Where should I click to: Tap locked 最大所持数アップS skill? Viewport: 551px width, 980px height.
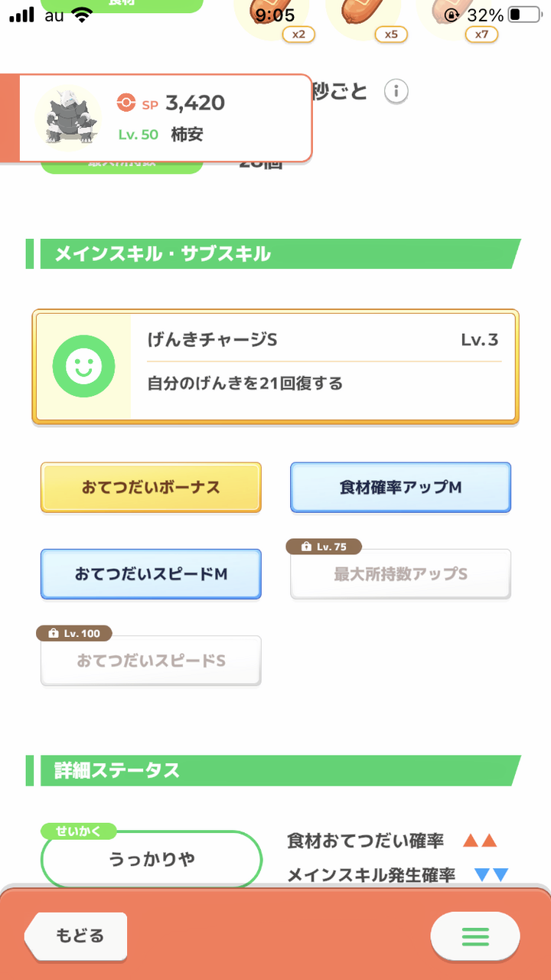400,573
